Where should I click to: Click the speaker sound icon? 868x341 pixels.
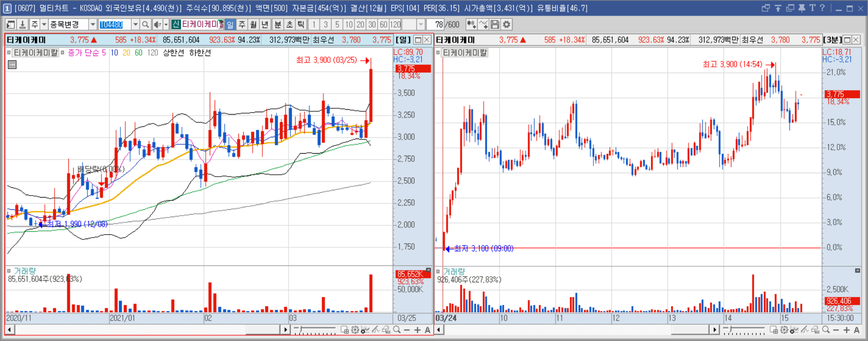(x=158, y=24)
